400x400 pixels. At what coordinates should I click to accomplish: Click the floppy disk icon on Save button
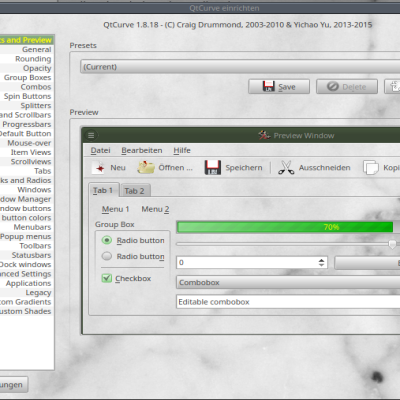point(268,86)
